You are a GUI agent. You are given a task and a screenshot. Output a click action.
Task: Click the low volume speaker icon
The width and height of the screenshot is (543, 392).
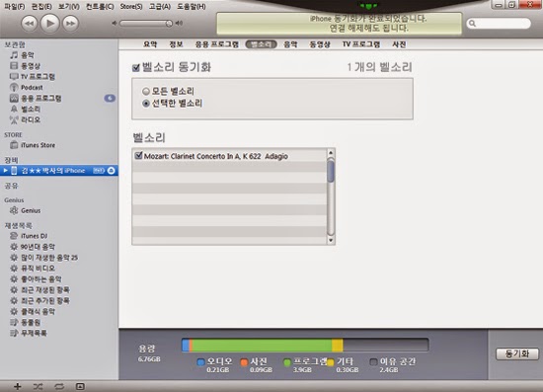point(115,23)
